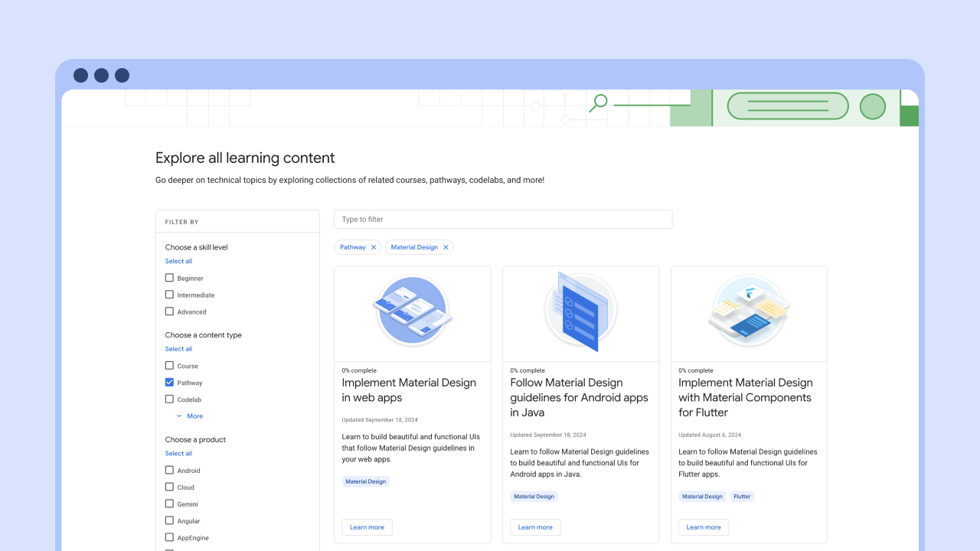The image size is (980, 551).
Task: Check the Beginner skill level checkbox
Action: (x=168, y=278)
